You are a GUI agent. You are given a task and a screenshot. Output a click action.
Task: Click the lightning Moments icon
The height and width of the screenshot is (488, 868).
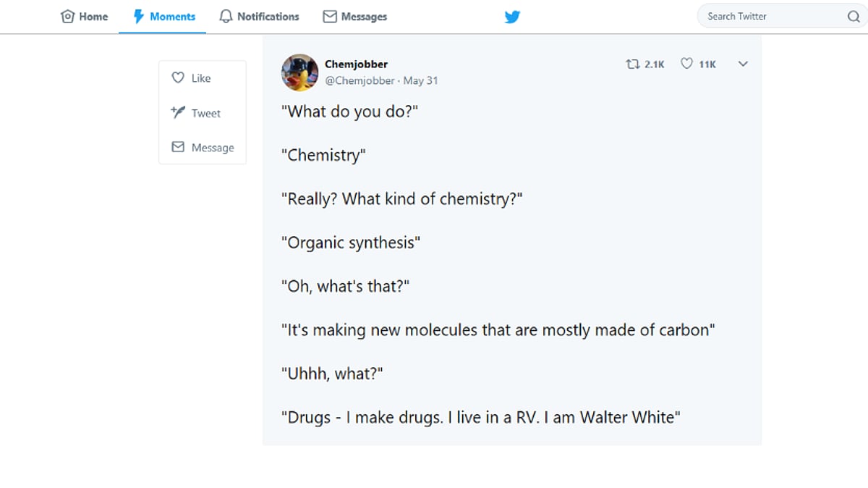point(137,16)
